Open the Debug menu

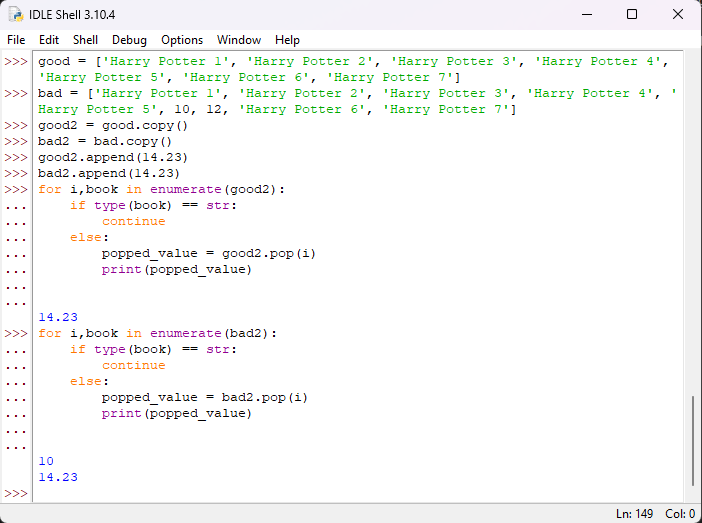(x=129, y=40)
